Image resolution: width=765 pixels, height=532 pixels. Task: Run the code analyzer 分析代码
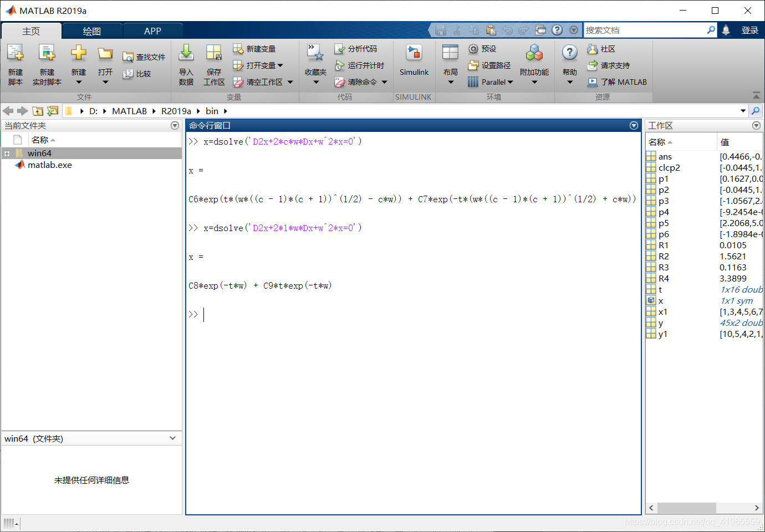pos(356,49)
